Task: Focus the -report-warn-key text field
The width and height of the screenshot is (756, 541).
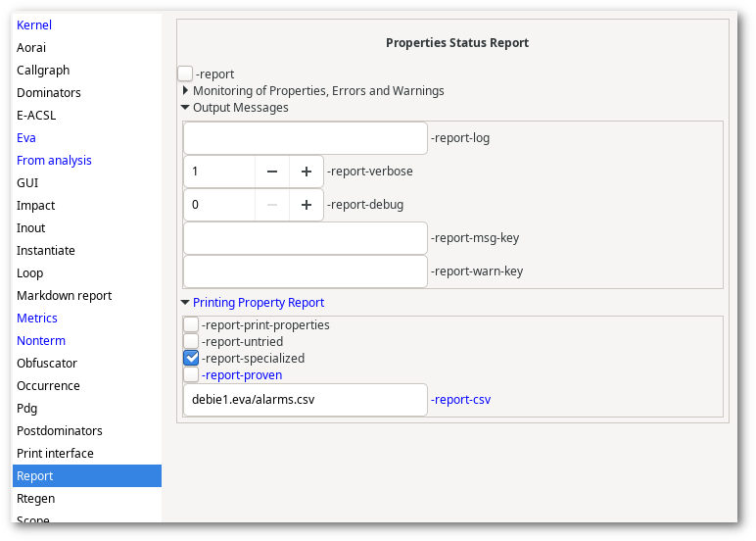Action: (x=306, y=271)
